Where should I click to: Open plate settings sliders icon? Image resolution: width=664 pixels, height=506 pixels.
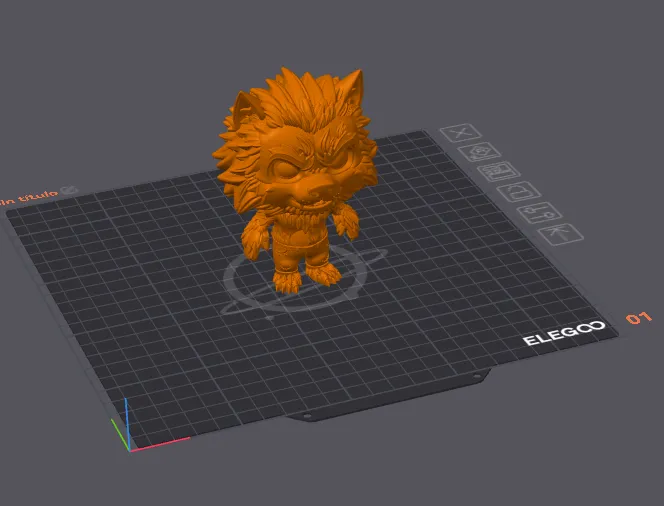540,213
